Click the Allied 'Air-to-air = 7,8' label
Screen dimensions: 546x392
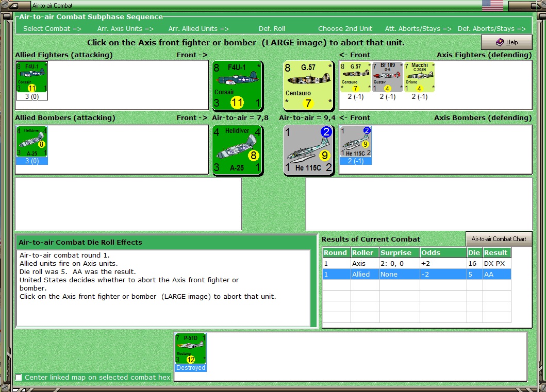click(x=240, y=118)
